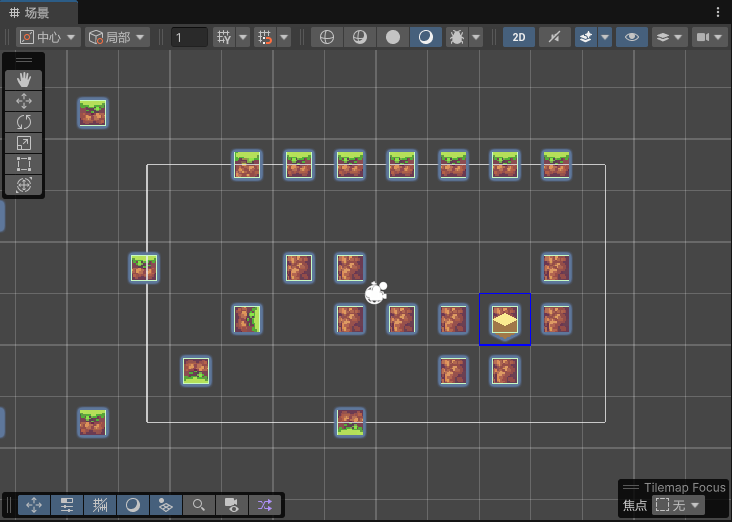Select the tile with the yellow cube icon
The image size is (732, 522).
[505, 319]
